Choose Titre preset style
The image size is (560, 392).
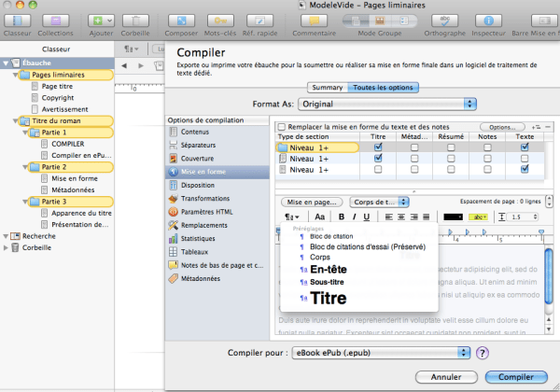click(359, 298)
